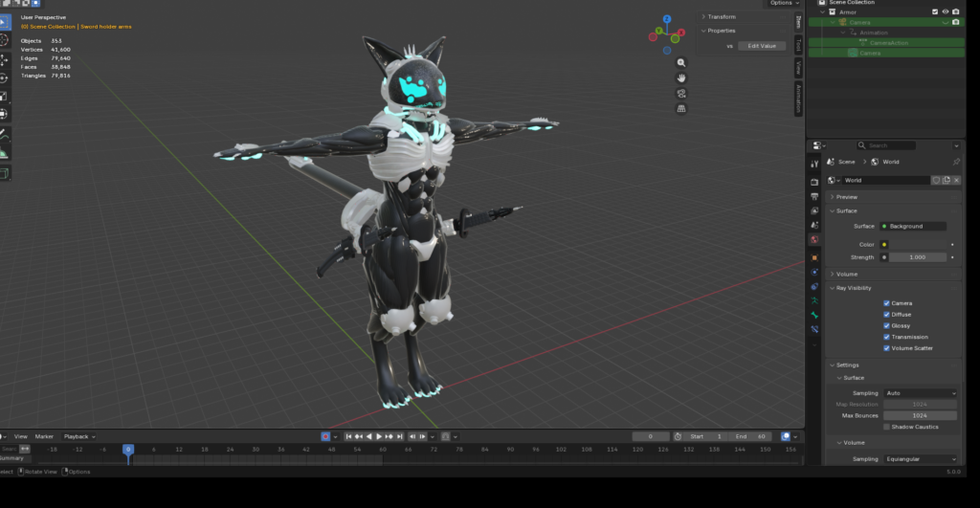
Task: Toggle camera view icon in viewport
Action: pyautogui.click(x=681, y=94)
